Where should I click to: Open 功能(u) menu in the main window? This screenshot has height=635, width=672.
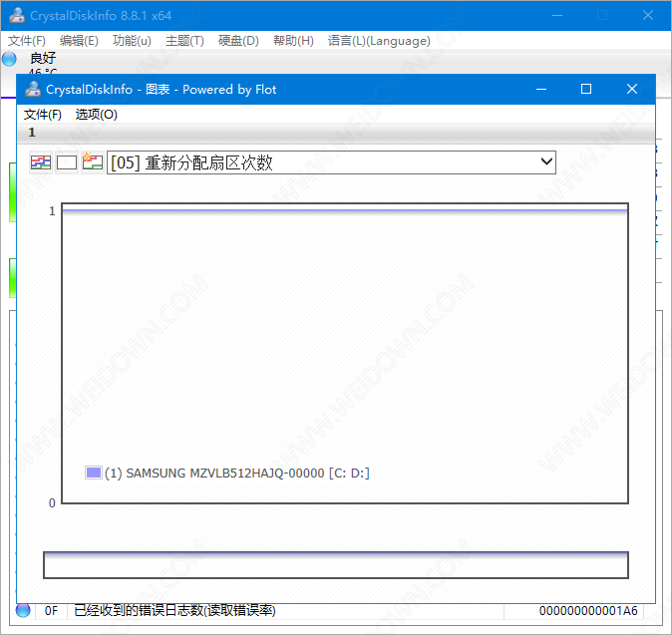[132, 41]
